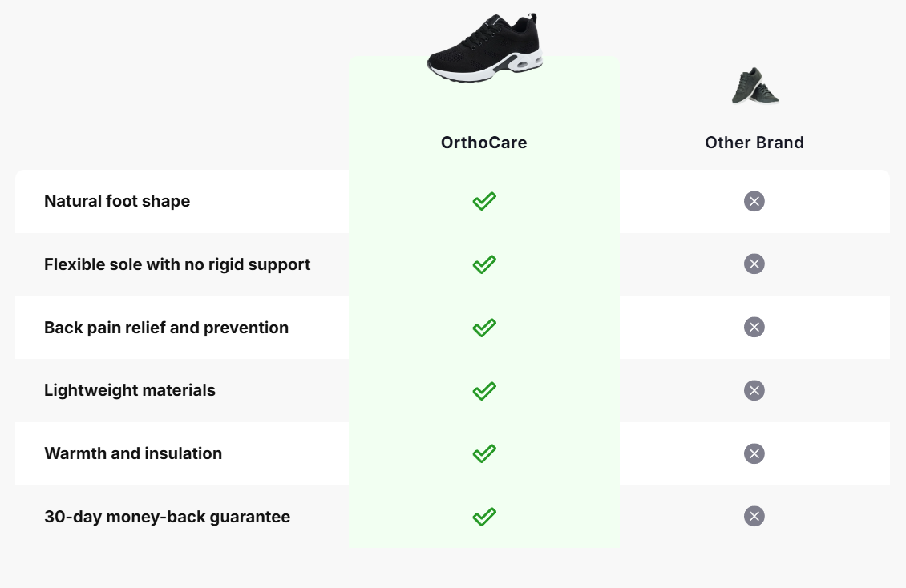
Task: Click green checkmark for Warmth and insulation
Action: [484, 453]
